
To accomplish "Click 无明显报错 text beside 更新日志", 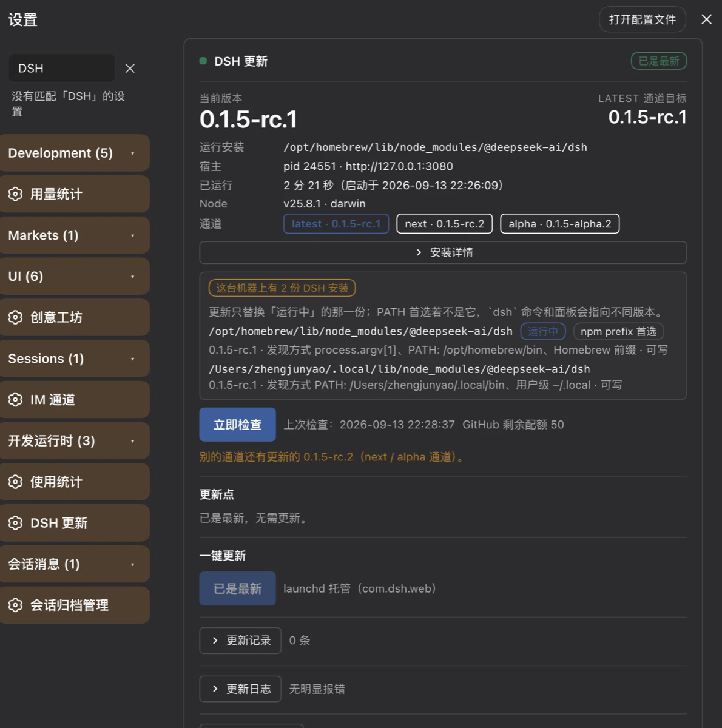I will tap(317, 689).
